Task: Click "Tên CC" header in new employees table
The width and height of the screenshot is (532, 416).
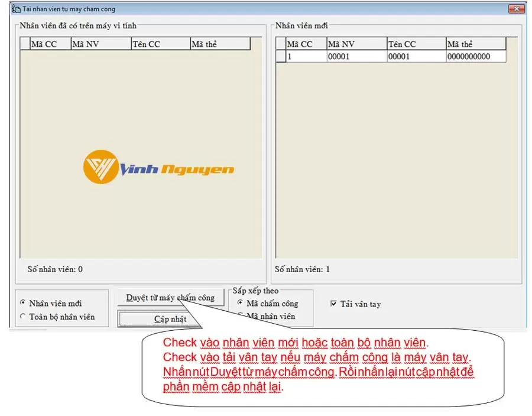Action: [x=417, y=44]
